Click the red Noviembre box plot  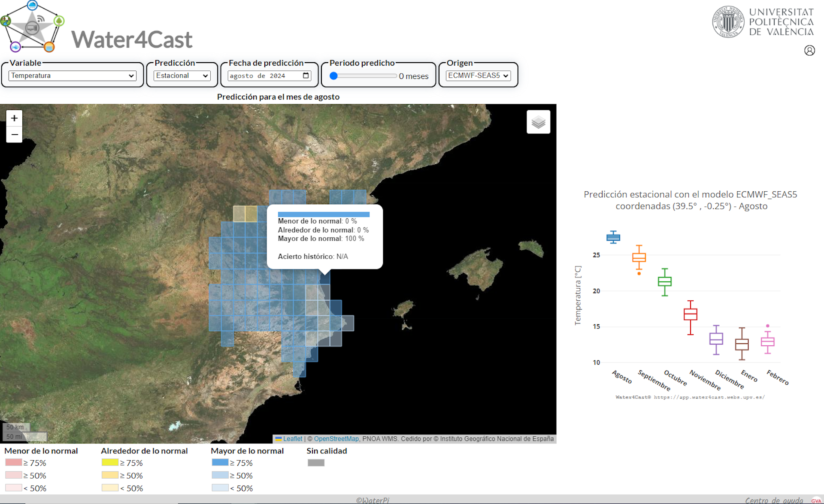tap(690, 314)
